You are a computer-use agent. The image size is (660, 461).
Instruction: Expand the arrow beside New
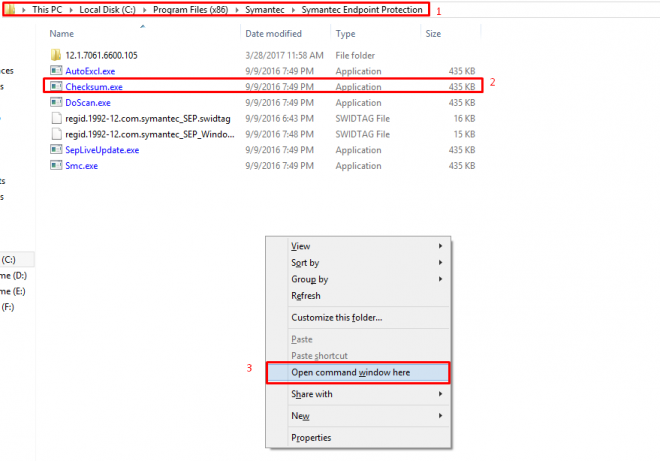pos(440,416)
